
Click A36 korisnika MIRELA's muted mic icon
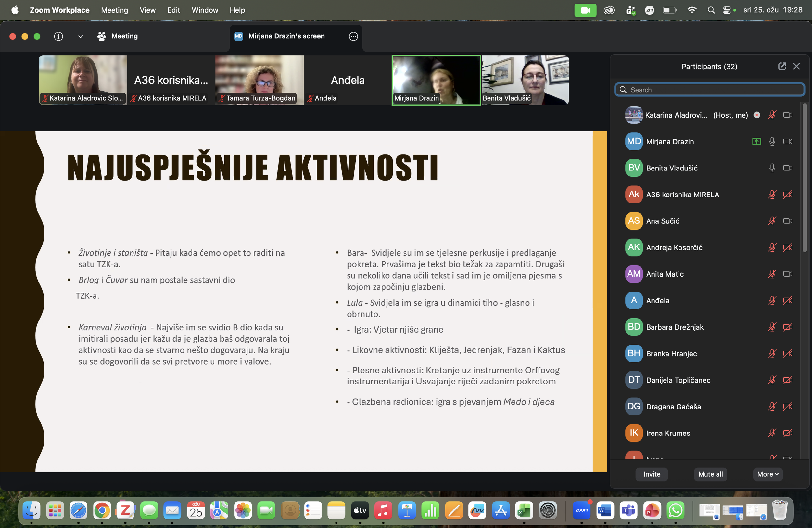pyautogui.click(x=772, y=195)
